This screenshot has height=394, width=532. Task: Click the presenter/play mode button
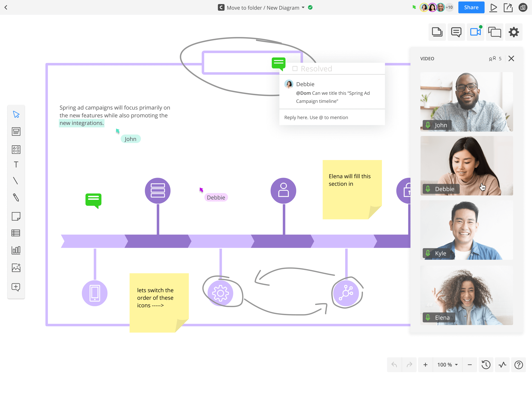(x=494, y=7)
